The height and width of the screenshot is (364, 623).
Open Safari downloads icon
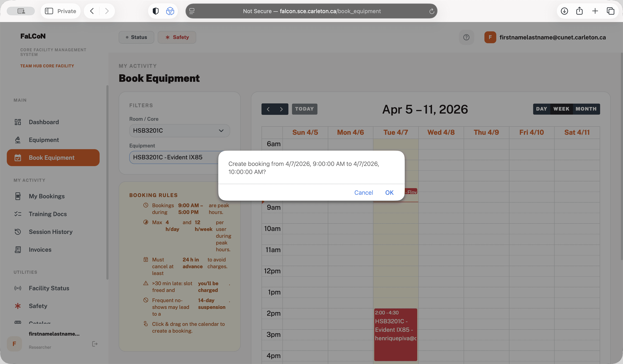[564, 11]
